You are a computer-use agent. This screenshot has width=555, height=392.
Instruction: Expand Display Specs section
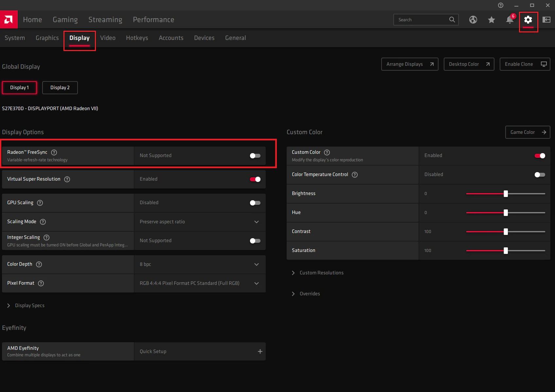(x=26, y=306)
